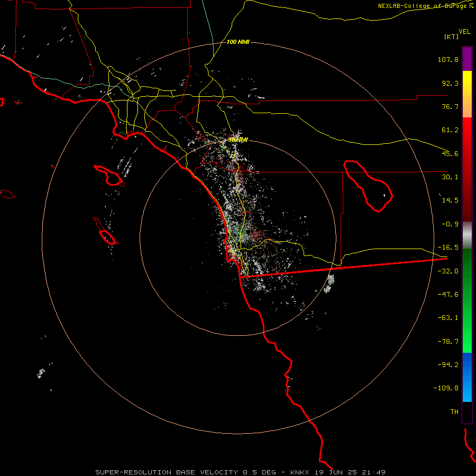Screen dimensions: 476x476
Task: Click the gray echo cluster southeast of the border
Action: click(x=329, y=284)
